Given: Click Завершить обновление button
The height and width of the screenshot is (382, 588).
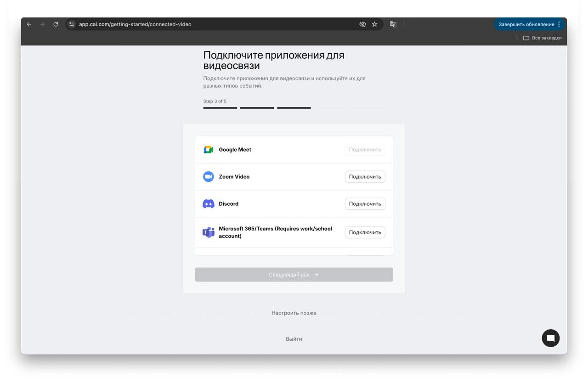Looking at the screenshot, I should [530, 24].
